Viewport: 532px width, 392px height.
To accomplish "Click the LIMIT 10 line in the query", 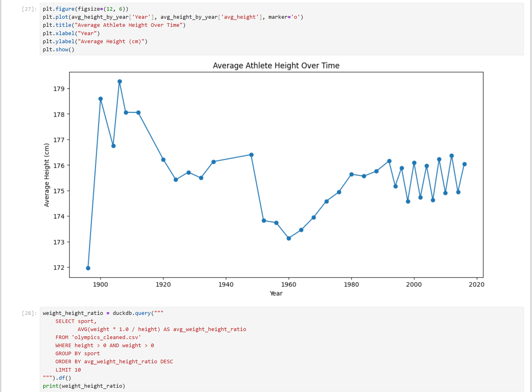I will tap(68, 370).
